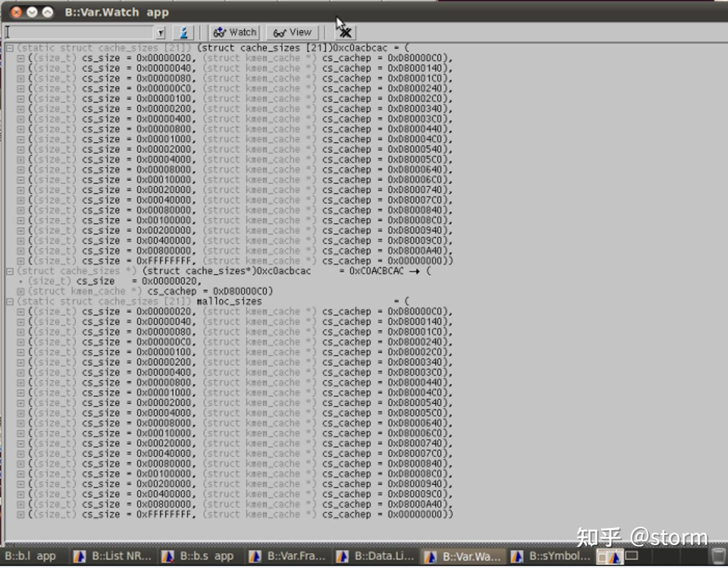Collapse the malloc_sizes array tree
Screen dimensions: 728x568
click(10, 302)
